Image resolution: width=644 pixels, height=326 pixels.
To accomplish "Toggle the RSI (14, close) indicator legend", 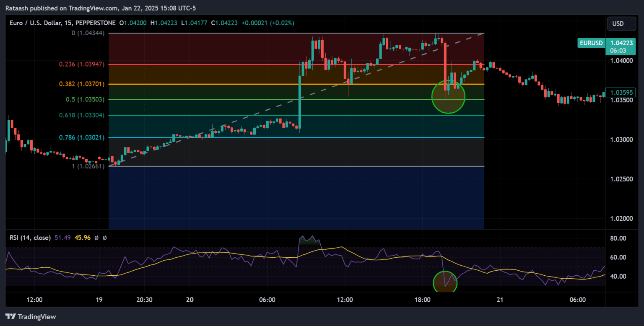I will pos(31,237).
